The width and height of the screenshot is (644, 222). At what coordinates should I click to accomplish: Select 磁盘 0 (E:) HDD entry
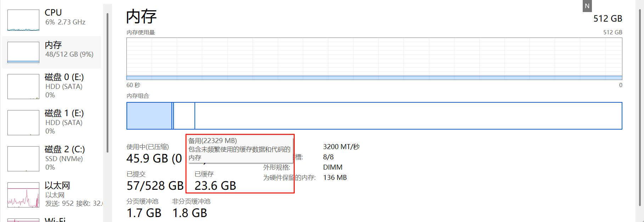click(52, 86)
